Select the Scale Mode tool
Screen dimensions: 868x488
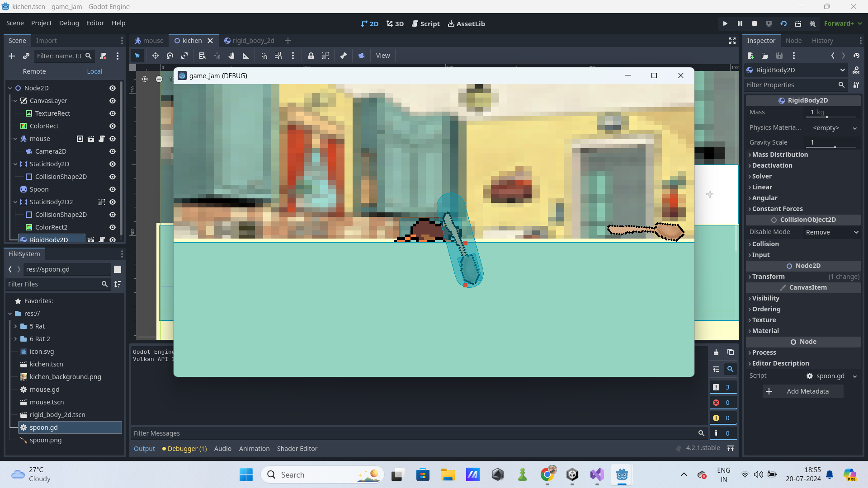pyautogui.click(x=184, y=56)
